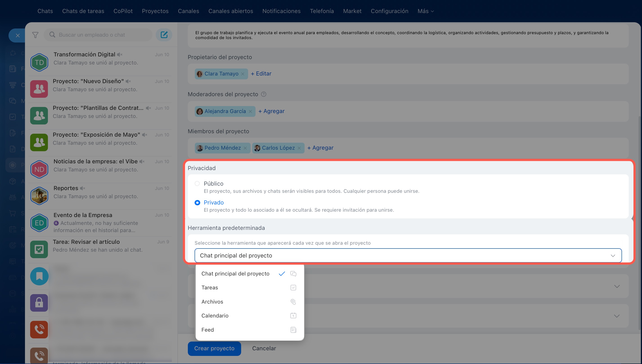The image size is (642, 364).
Task: Open the CoPilot tab
Action: (123, 11)
